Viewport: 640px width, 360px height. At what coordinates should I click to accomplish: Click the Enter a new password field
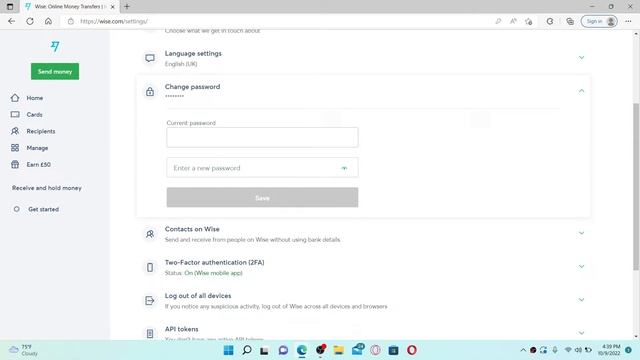[262, 168]
